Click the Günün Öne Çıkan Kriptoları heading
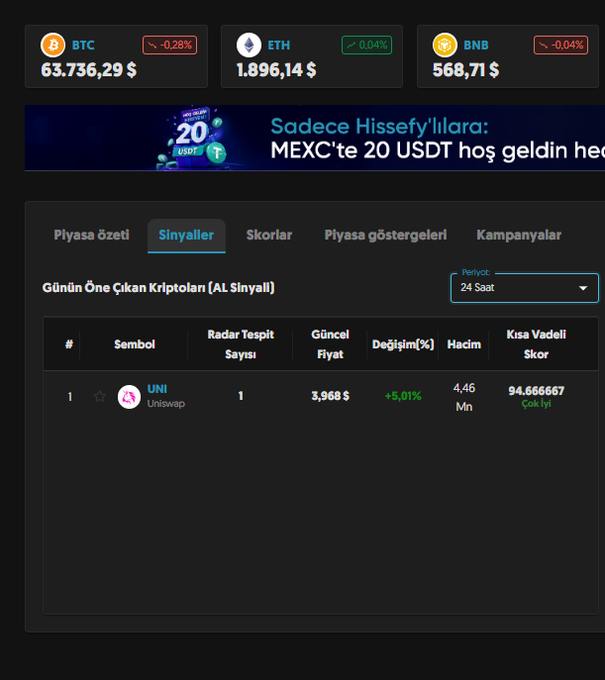 click(x=158, y=288)
